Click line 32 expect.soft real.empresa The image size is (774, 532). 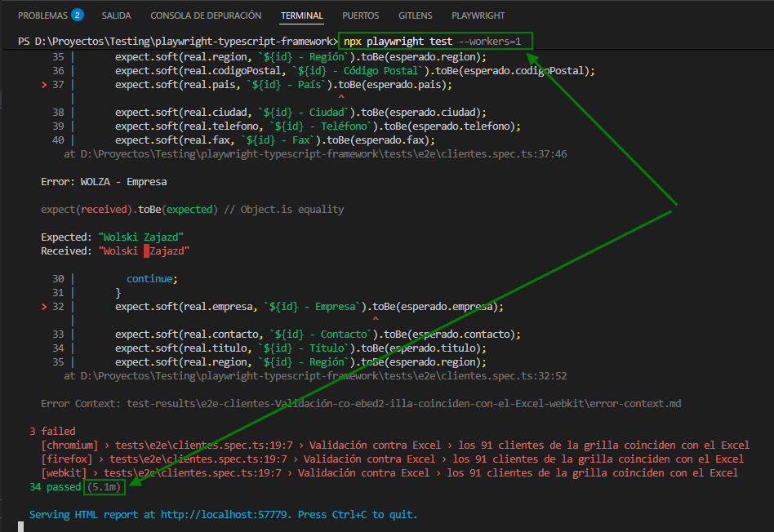tap(309, 307)
